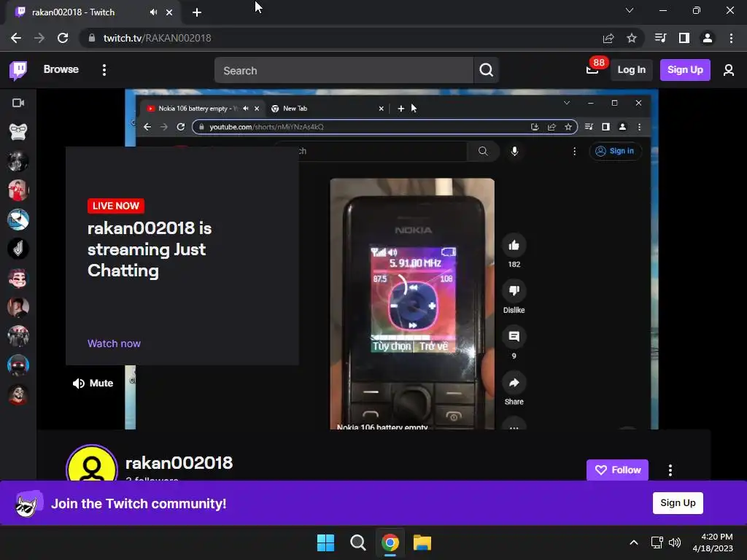The image size is (747, 560).
Task: Open the first recommended channel avatar with glasses
Action: [18, 131]
